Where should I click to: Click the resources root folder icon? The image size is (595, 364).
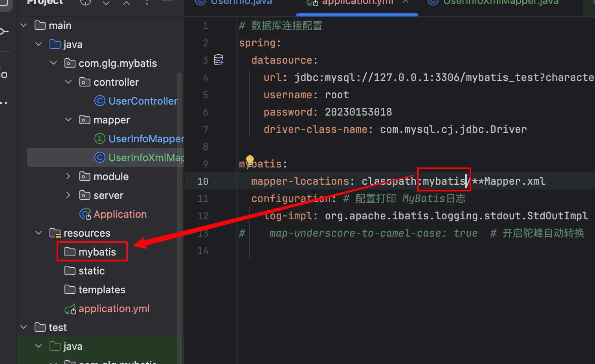coord(55,233)
